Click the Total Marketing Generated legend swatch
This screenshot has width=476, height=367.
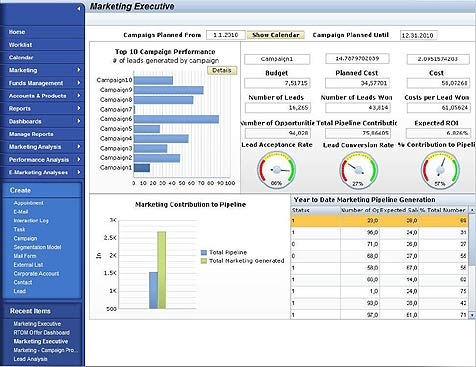pos(204,261)
